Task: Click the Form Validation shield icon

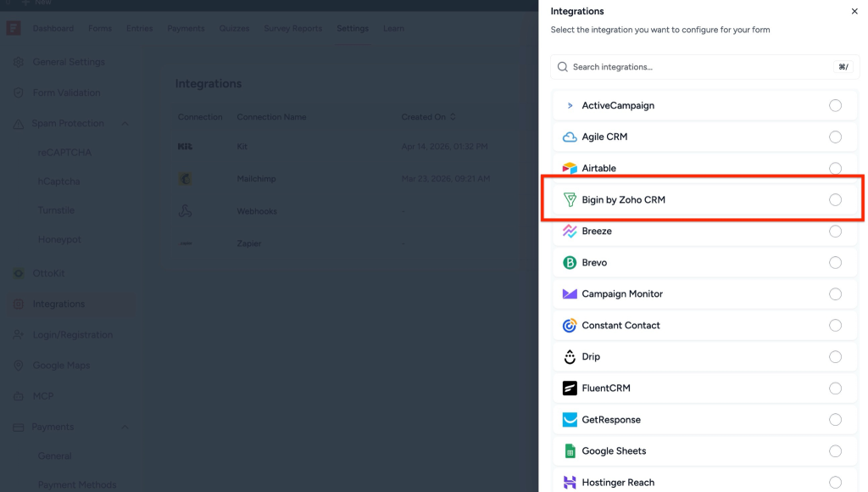Action: pyautogui.click(x=19, y=92)
